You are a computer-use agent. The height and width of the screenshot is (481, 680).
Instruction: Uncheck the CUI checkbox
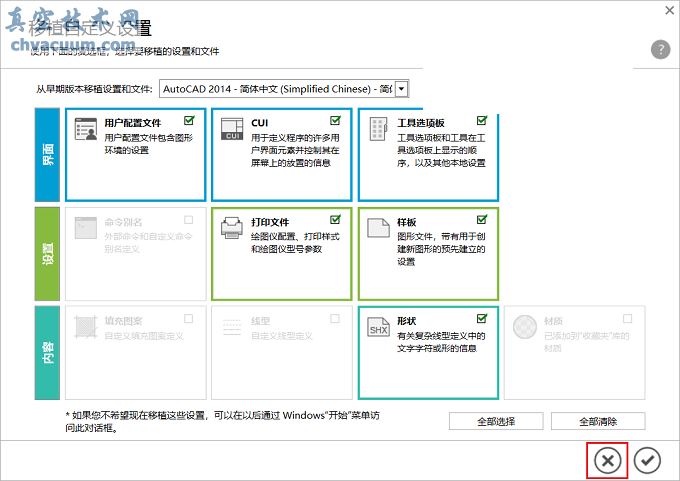coord(336,121)
